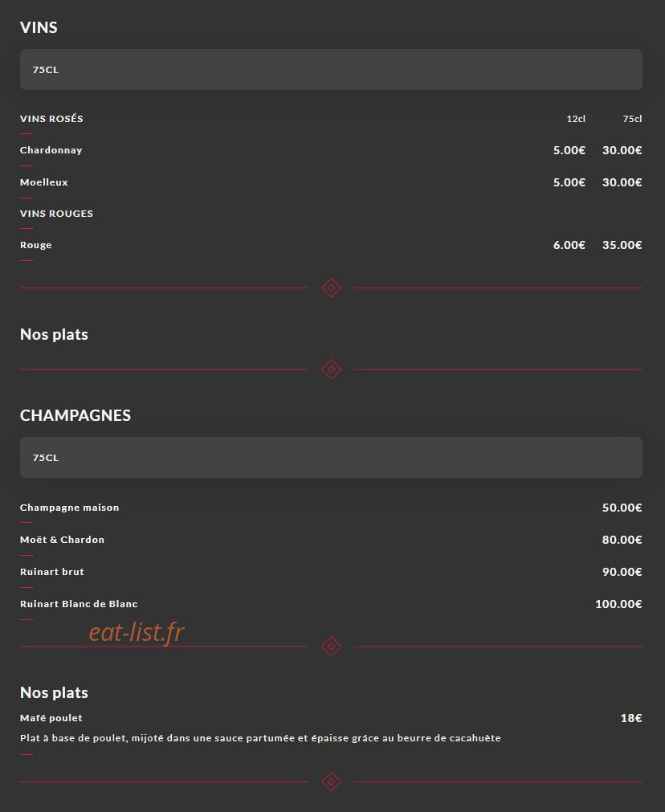The height and width of the screenshot is (812, 665).
Task: Click the Rouge 35.00€ bottle price
Action: pyautogui.click(x=622, y=245)
